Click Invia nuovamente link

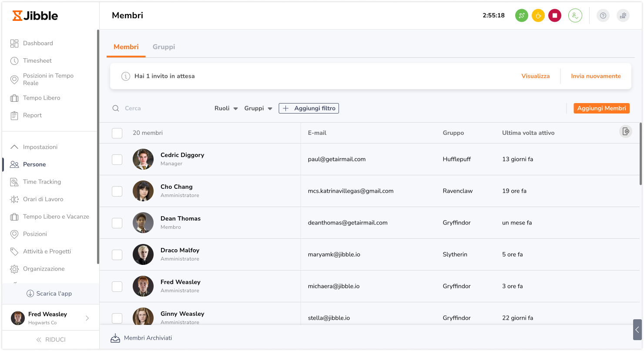[x=596, y=76]
